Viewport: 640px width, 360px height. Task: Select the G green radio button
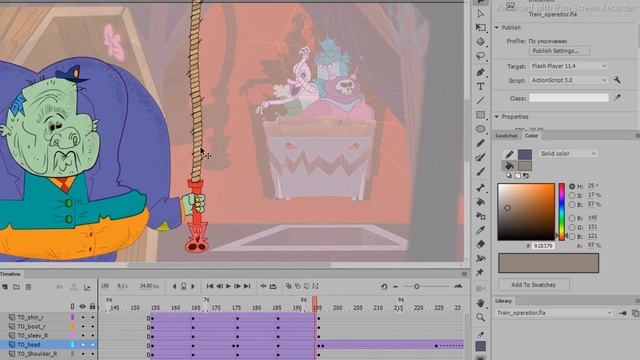click(x=572, y=227)
